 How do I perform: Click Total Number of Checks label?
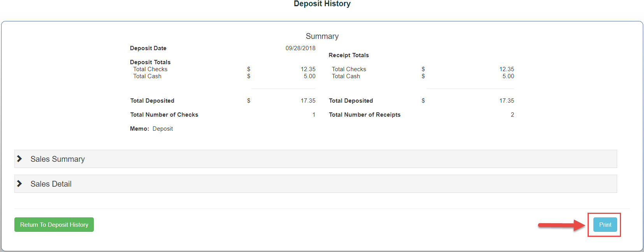(x=164, y=115)
